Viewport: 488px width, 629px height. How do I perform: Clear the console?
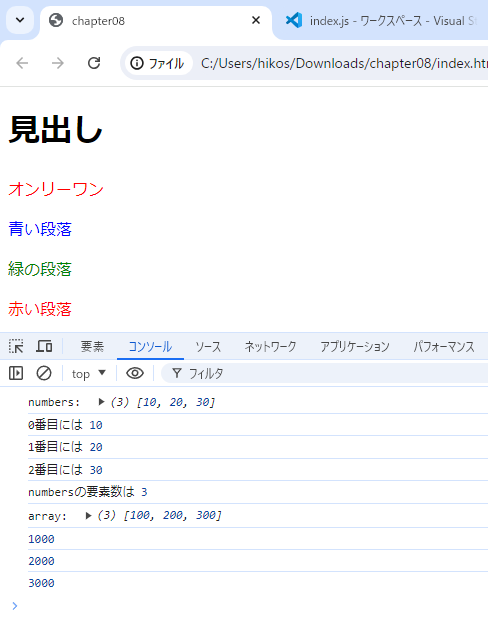click(x=44, y=373)
